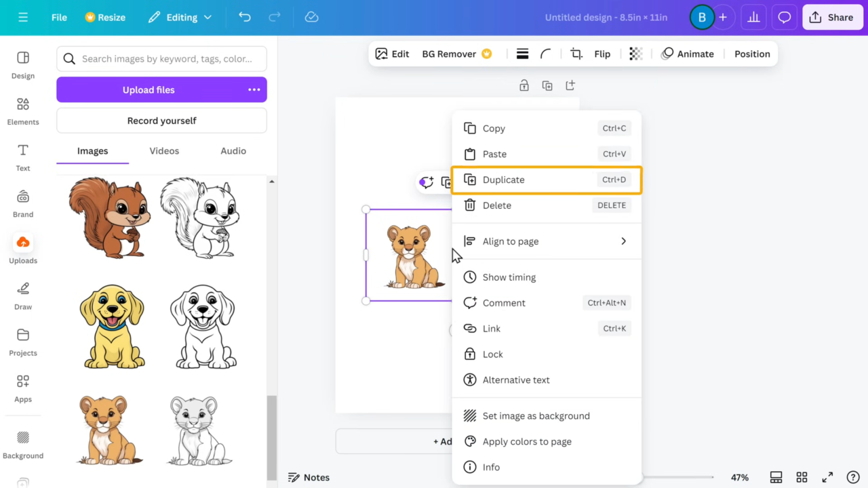Choose Copy from context menu
Image resolution: width=868 pixels, height=488 pixels.
click(x=547, y=128)
